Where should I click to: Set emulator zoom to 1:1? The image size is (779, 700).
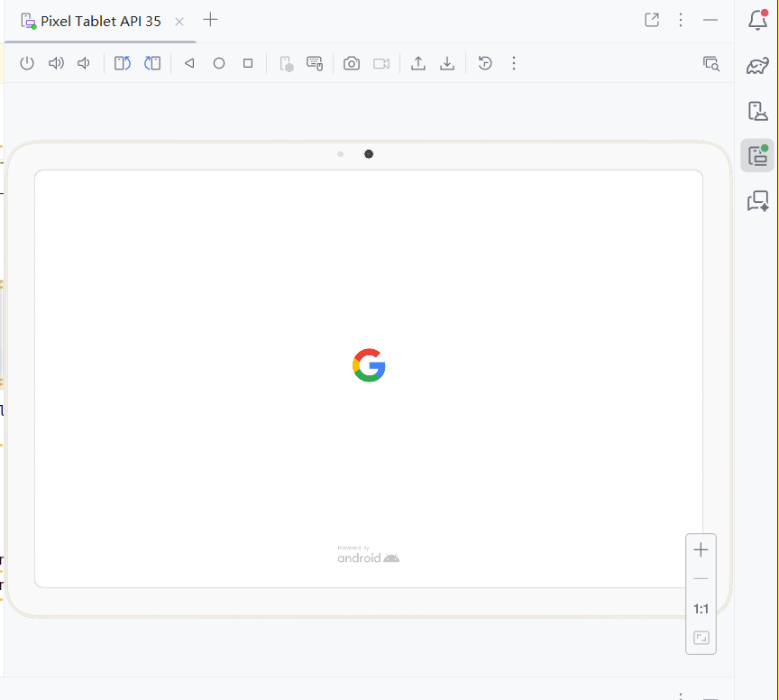coord(701,609)
